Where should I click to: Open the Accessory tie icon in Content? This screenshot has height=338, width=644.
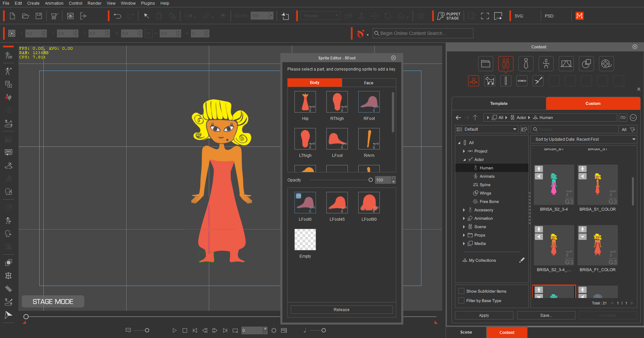point(526,64)
